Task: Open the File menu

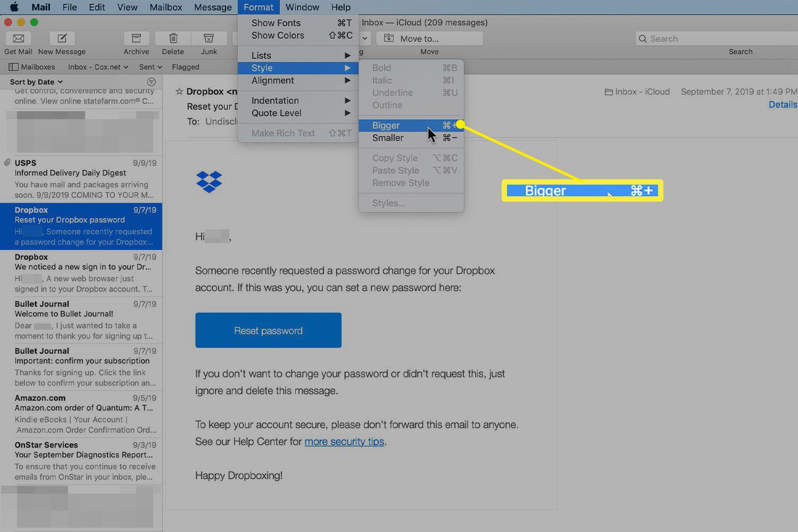Action: 70,7
